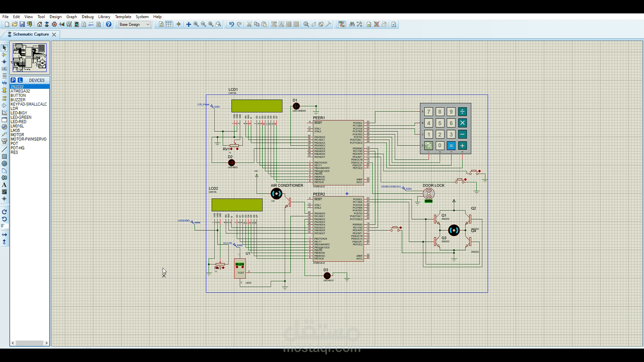
Task: Open the Template menu
Action: pos(123,16)
